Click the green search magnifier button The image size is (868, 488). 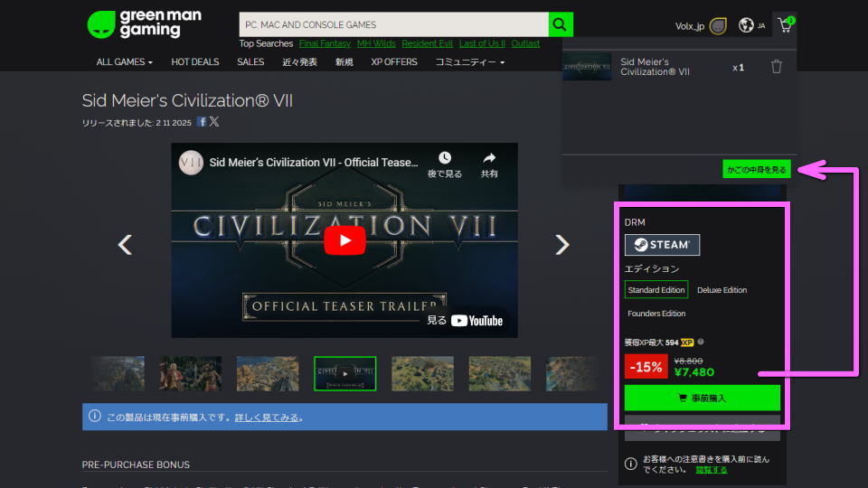[561, 24]
